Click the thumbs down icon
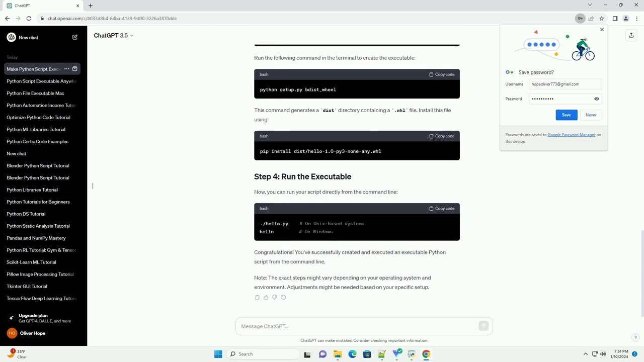The height and width of the screenshot is (362, 644). [x=274, y=298]
